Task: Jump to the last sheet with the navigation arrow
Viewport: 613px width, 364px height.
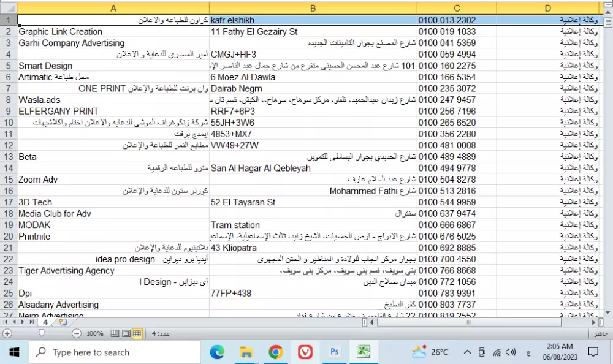Action: click(31, 322)
